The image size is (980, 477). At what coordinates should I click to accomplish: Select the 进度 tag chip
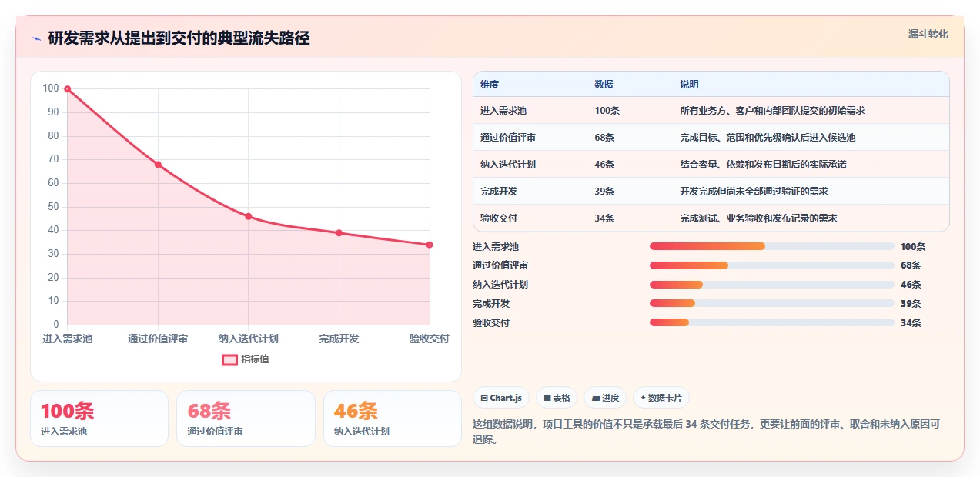coord(605,398)
